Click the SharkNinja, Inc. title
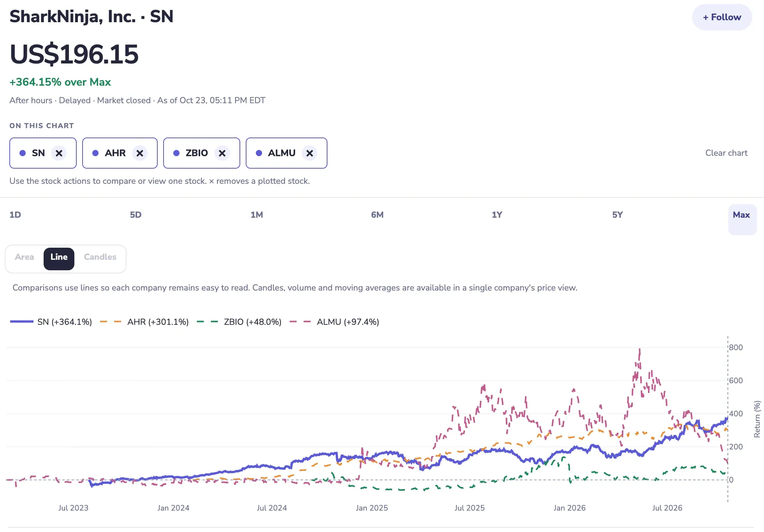The image size is (764, 532). [x=91, y=17]
